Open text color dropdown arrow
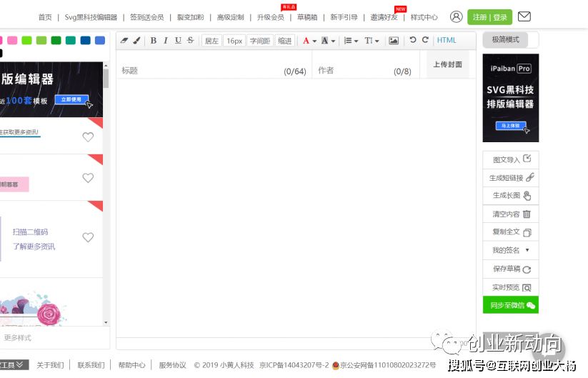Viewport: 588px width, 378px height. click(x=314, y=41)
